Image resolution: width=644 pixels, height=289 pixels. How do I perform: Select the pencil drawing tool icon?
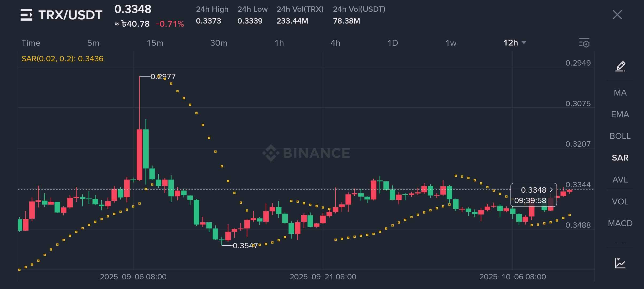point(620,66)
